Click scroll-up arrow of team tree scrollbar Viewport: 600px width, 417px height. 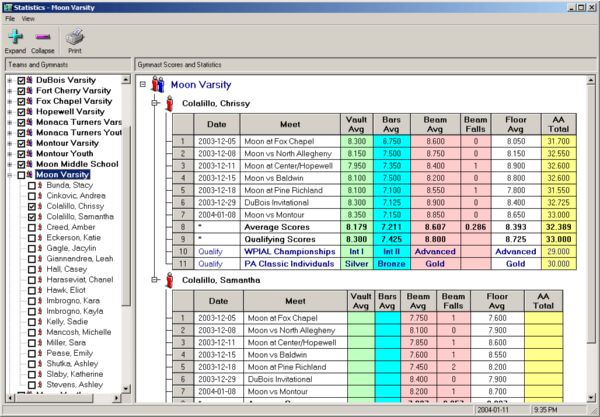pos(126,80)
